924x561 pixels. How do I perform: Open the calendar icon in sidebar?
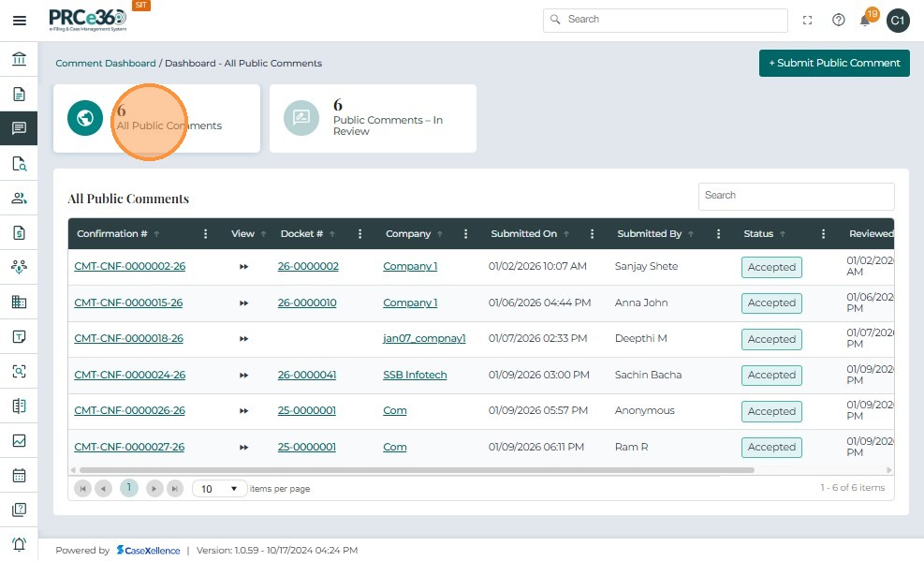(x=19, y=475)
